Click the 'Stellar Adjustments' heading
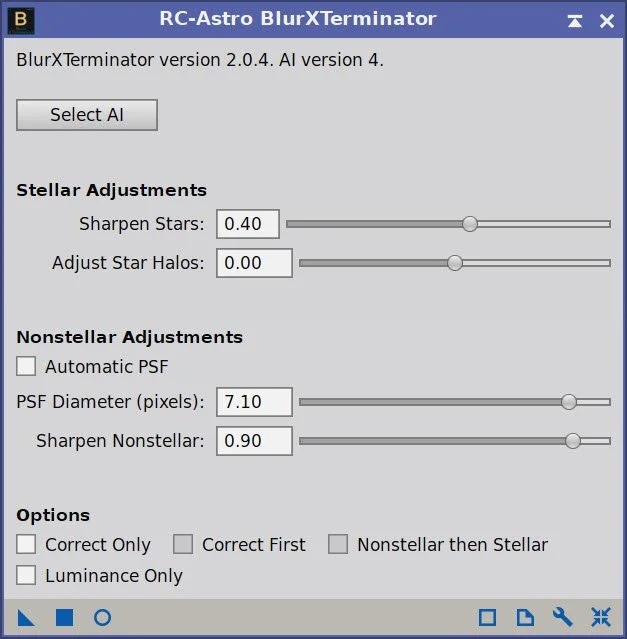 (111, 190)
